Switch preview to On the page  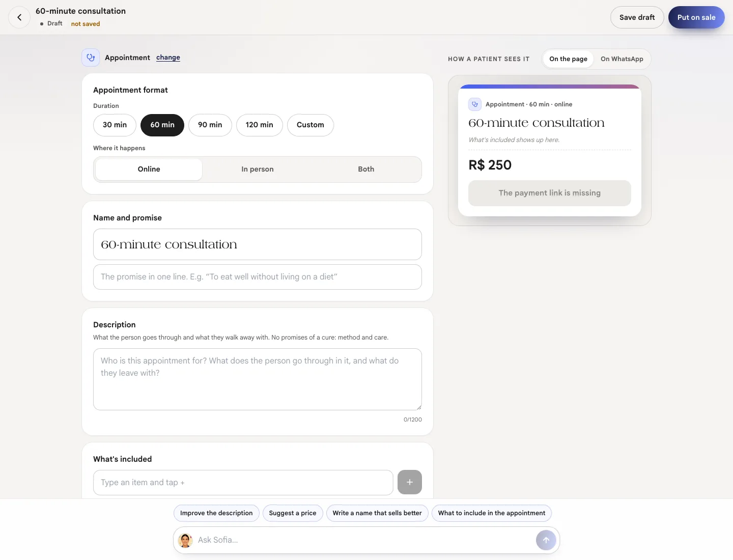tap(568, 59)
